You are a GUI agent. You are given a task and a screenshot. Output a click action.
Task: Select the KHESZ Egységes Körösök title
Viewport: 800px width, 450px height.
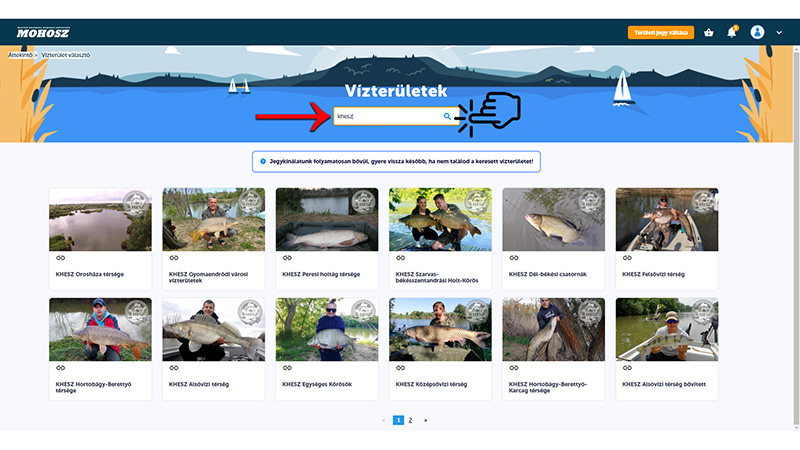pos(317,384)
